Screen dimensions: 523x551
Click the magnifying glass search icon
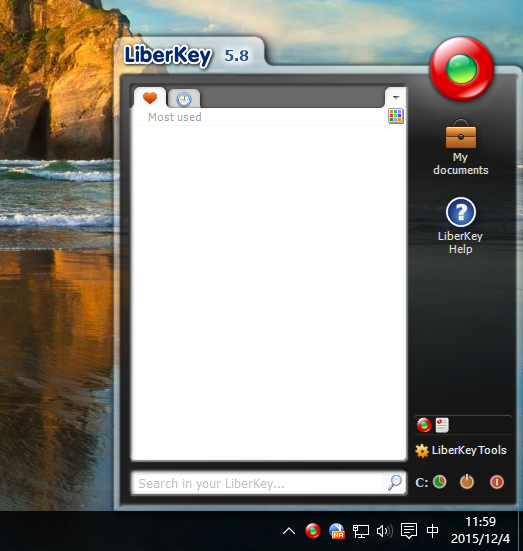click(x=395, y=483)
